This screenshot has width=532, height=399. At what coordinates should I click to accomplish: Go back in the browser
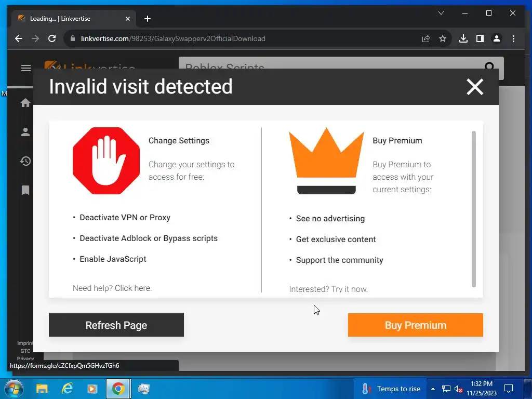pos(19,38)
